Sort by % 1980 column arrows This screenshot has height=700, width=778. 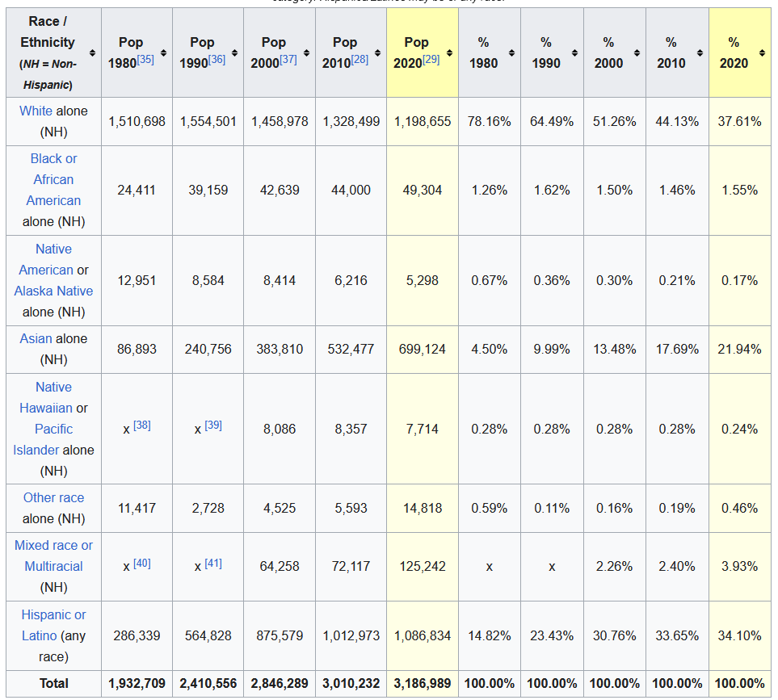(x=511, y=53)
